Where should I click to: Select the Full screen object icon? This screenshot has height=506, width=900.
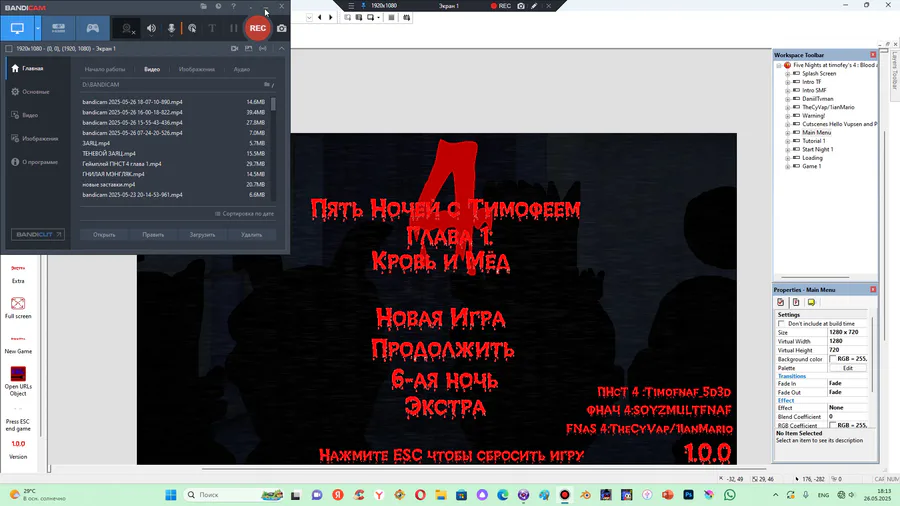pos(18,303)
